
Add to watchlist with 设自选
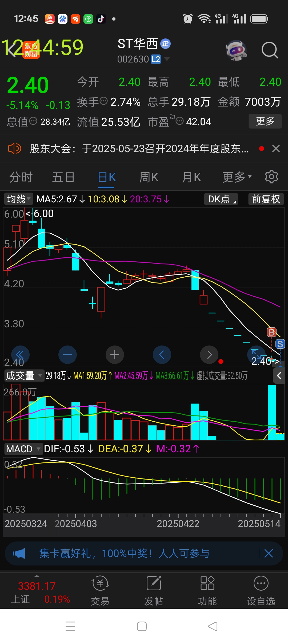(261, 591)
